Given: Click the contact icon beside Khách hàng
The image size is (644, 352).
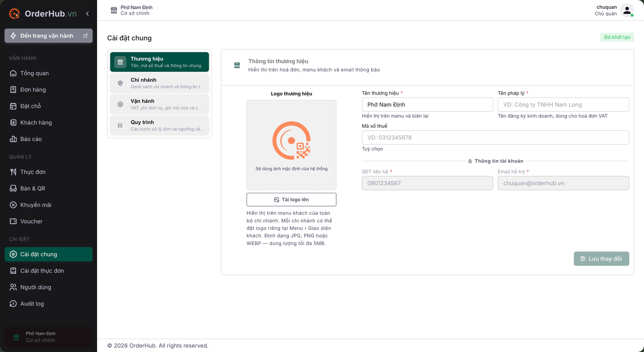Looking at the screenshot, I should [13, 123].
